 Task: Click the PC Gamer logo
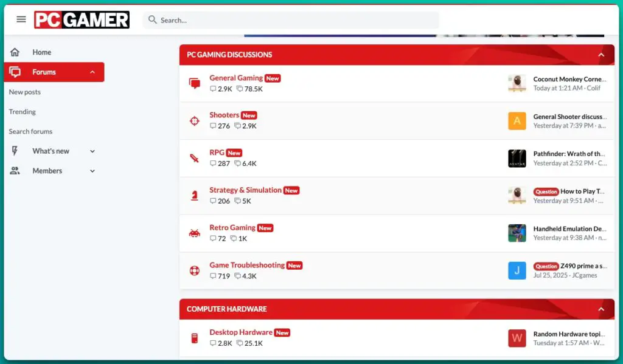point(82,20)
